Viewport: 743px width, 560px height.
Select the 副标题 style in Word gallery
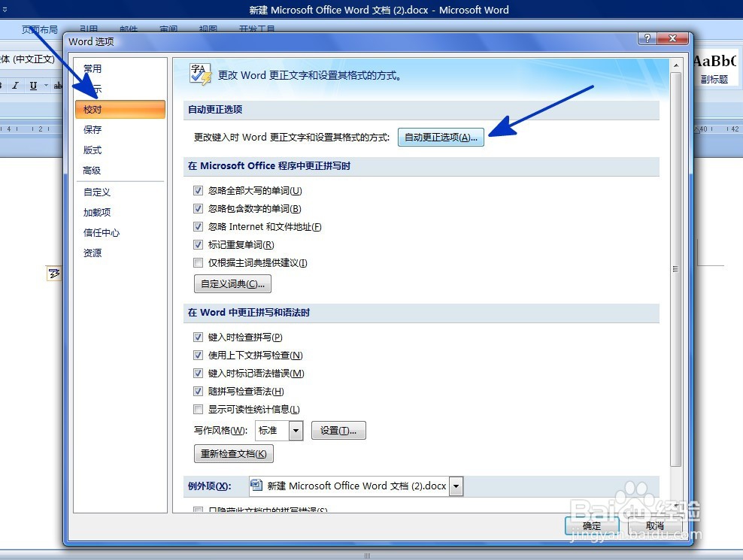tap(715, 68)
